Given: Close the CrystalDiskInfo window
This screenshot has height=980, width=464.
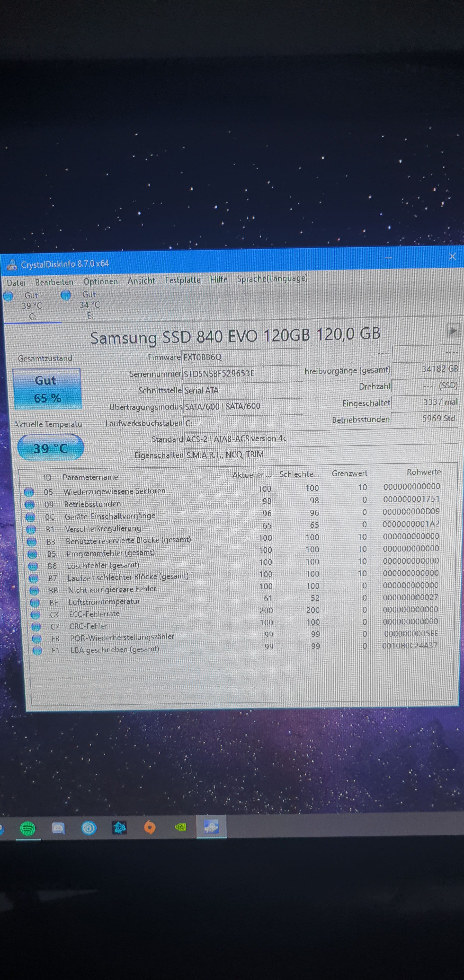Looking at the screenshot, I should coord(452,256).
